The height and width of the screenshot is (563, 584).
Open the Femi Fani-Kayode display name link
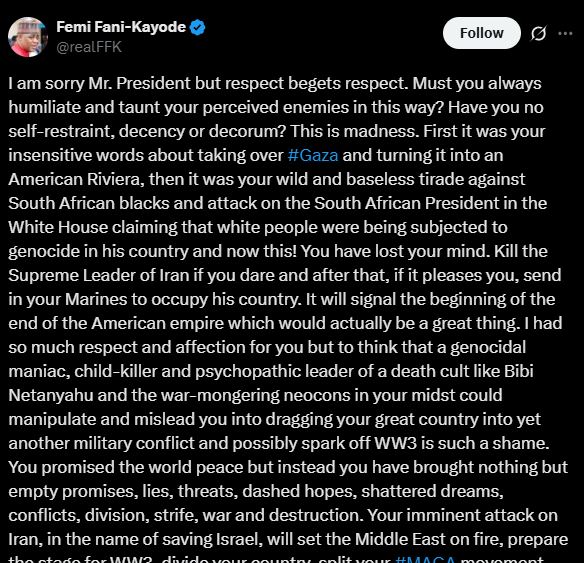point(121,27)
